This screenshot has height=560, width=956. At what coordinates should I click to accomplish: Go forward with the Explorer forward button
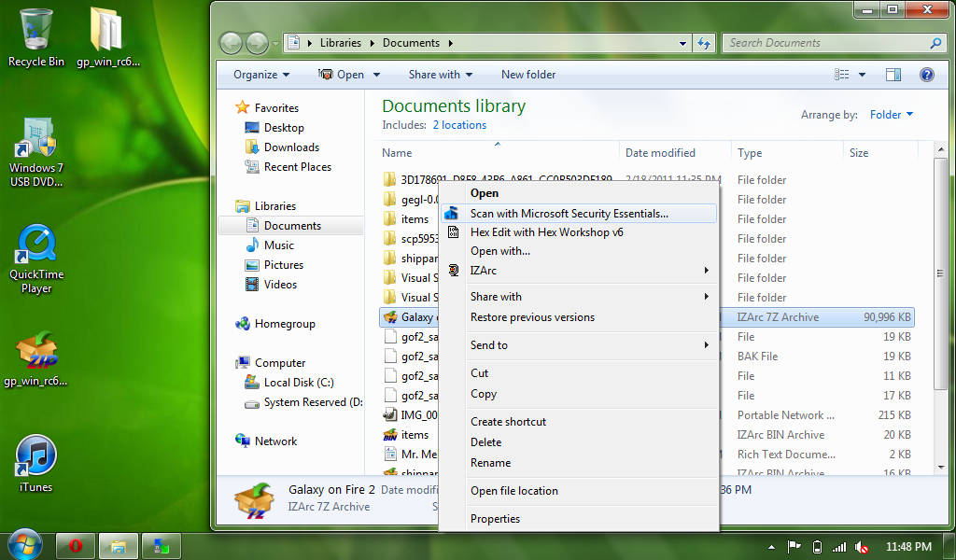pos(257,43)
